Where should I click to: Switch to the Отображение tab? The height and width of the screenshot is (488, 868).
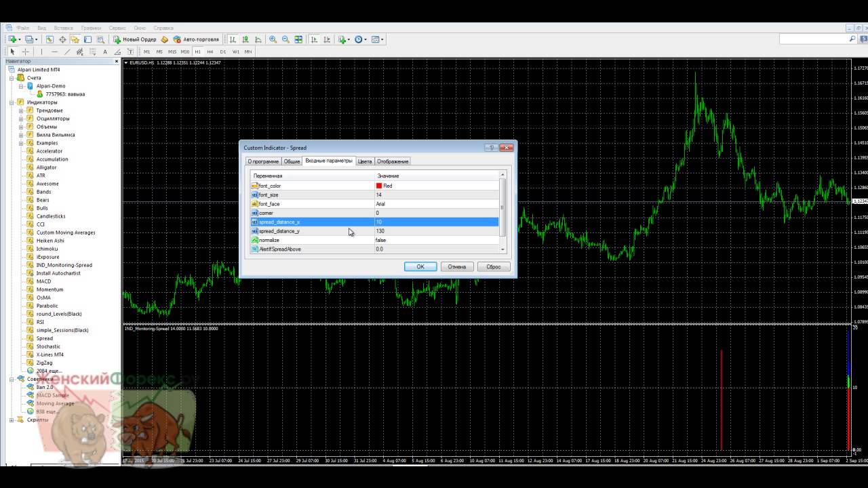[x=393, y=161]
